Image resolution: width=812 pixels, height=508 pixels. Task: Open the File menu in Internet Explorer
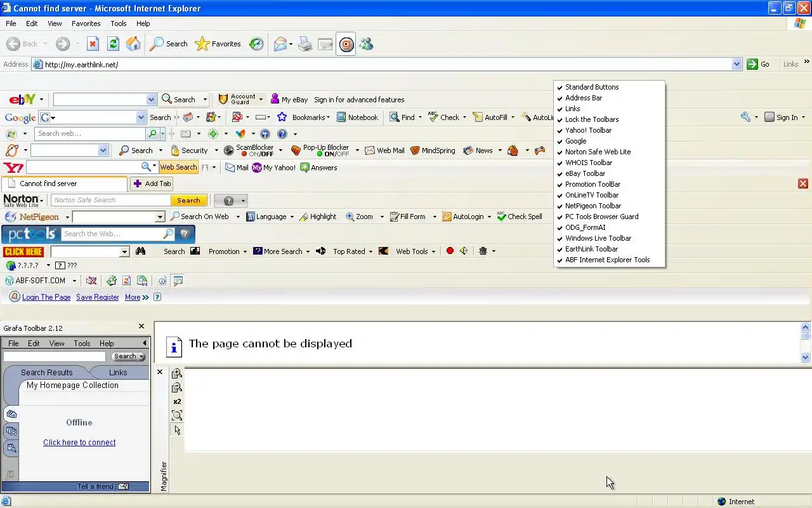coord(11,23)
